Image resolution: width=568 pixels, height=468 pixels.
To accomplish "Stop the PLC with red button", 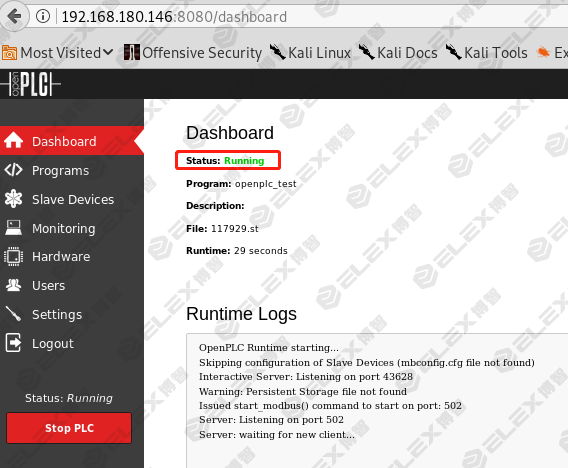I will (x=69, y=428).
